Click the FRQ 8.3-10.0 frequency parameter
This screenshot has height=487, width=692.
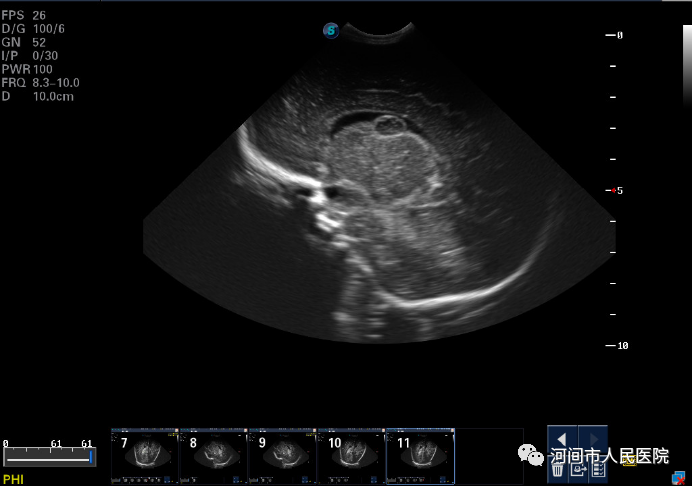point(40,83)
